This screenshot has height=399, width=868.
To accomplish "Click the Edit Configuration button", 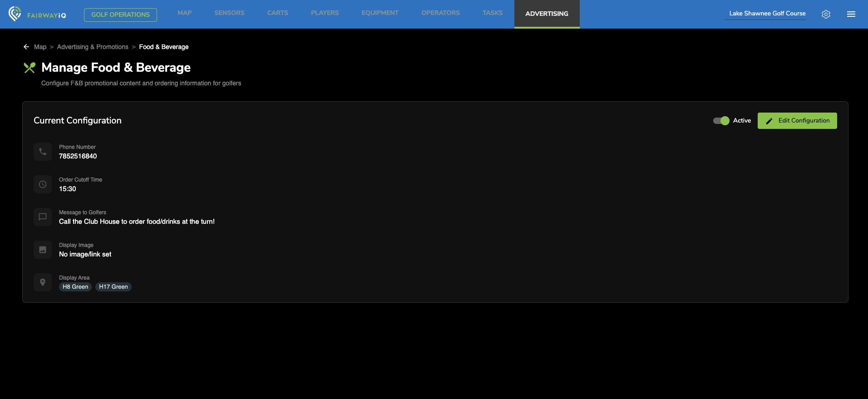I will click(797, 121).
